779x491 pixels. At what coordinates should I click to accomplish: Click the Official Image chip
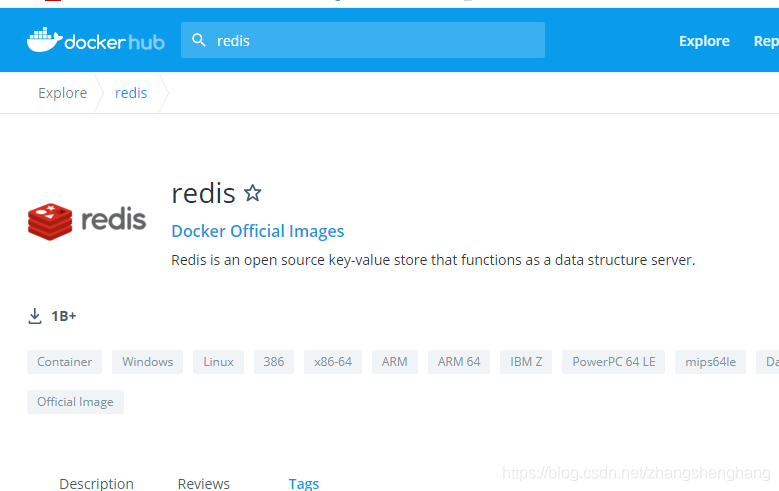[x=76, y=402]
